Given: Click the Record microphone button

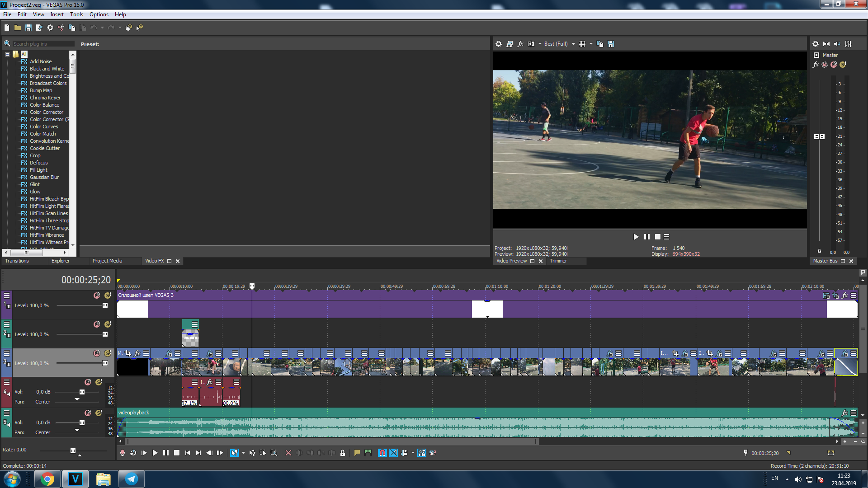Looking at the screenshot, I should tap(123, 453).
